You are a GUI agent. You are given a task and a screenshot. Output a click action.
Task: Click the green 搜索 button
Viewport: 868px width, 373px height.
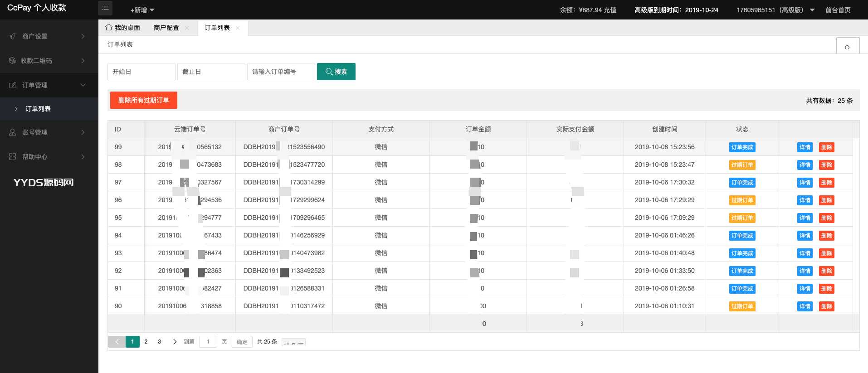tap(336, 72)
